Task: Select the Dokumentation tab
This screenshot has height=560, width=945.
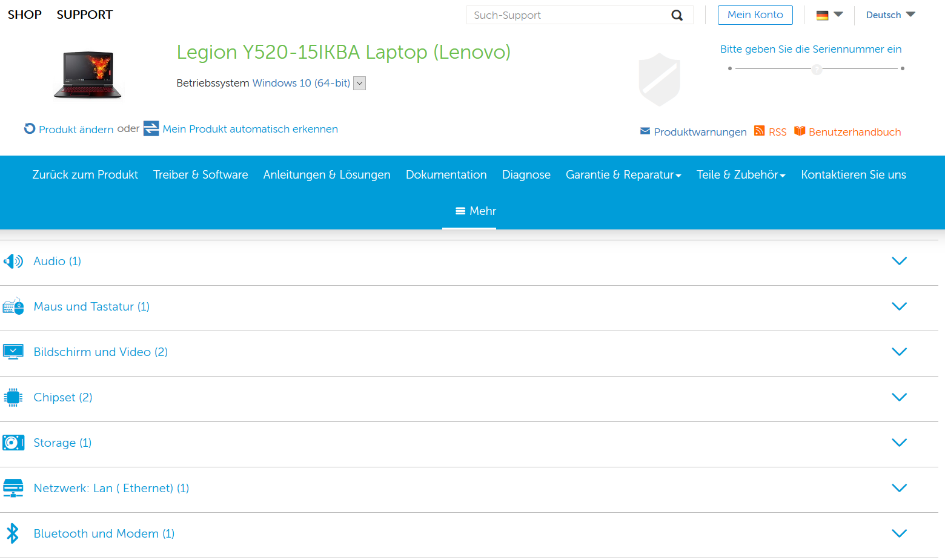Action: pos(446,174)
